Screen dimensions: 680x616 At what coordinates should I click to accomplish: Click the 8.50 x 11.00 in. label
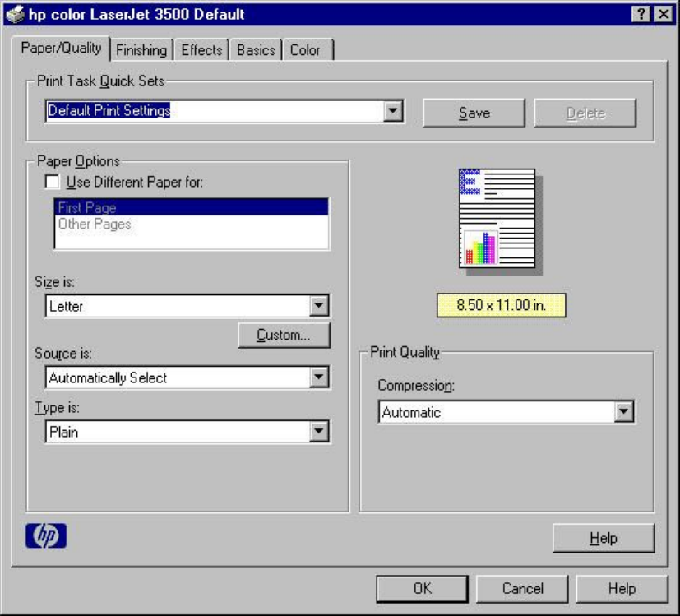501,305
